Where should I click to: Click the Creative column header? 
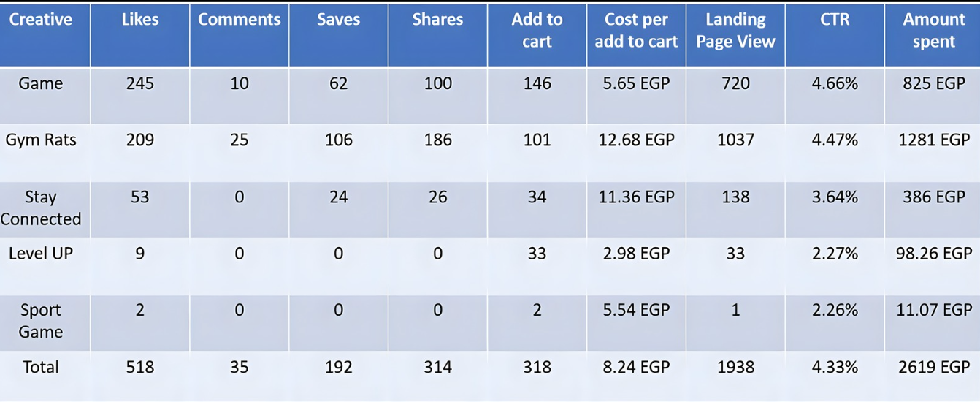pyautogui.click(x=41, y=20)
